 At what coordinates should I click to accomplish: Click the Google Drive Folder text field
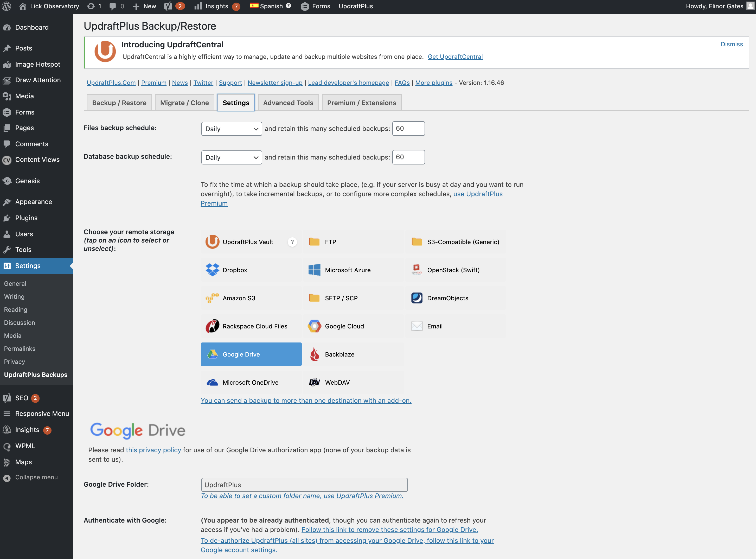pos(304,485)
